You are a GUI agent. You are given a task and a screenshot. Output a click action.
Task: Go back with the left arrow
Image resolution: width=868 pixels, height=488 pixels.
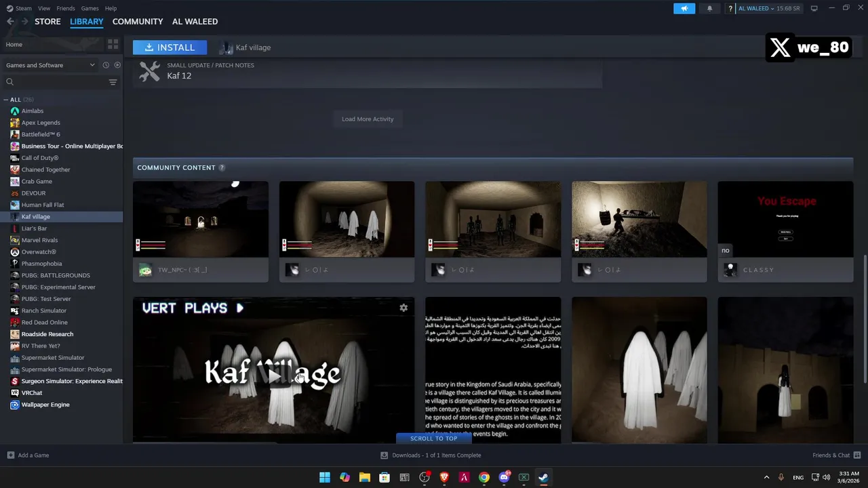10,22
